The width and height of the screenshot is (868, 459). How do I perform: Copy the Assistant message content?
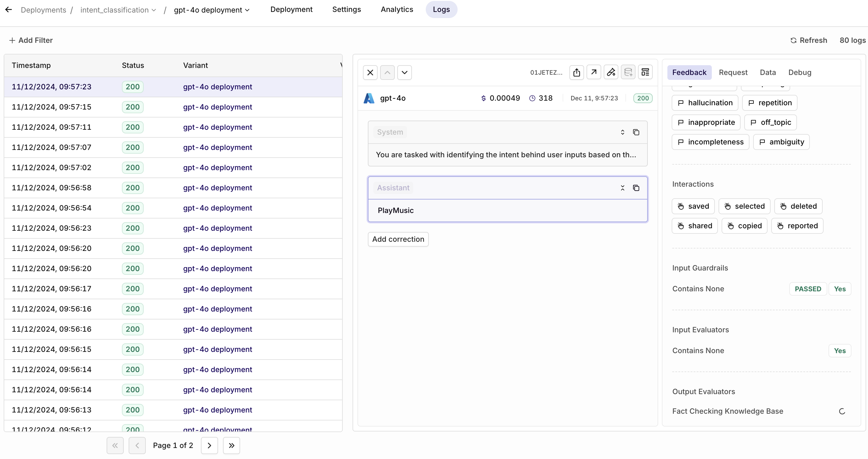[636, 188]
